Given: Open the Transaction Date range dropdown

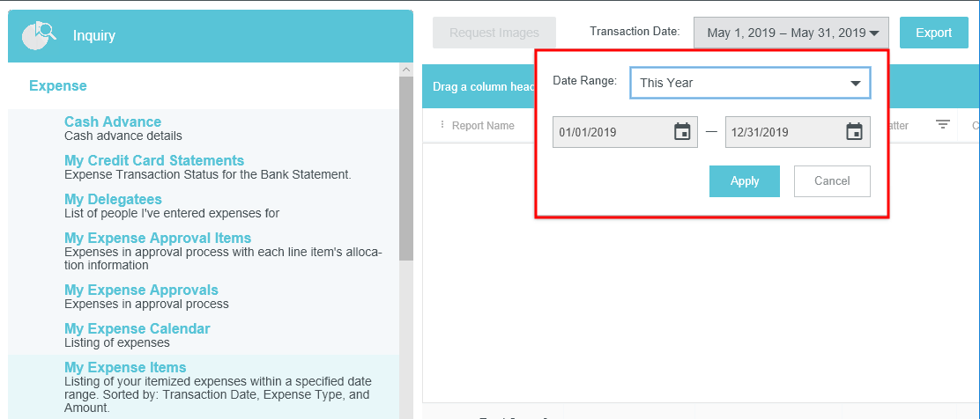Looking at the screenshot, I should 791,33.
